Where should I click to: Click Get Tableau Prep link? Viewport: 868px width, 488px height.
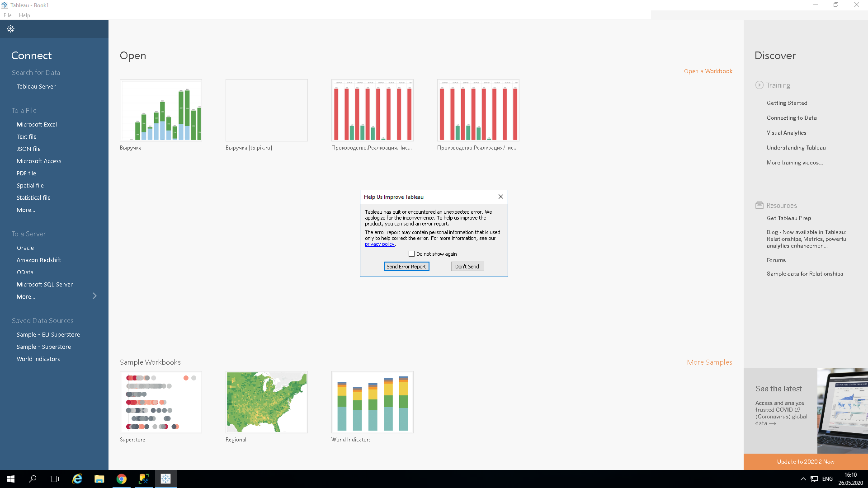tap(789, 218)
